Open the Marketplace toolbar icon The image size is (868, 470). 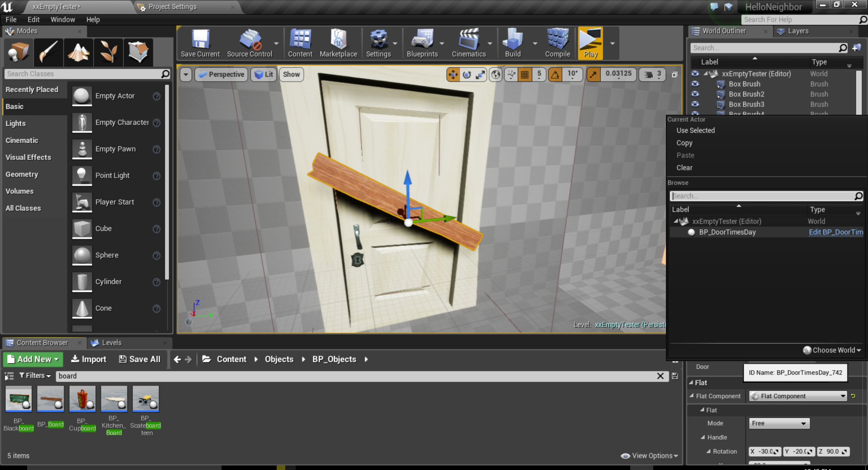pyautogui.click(x=338, y=43)
